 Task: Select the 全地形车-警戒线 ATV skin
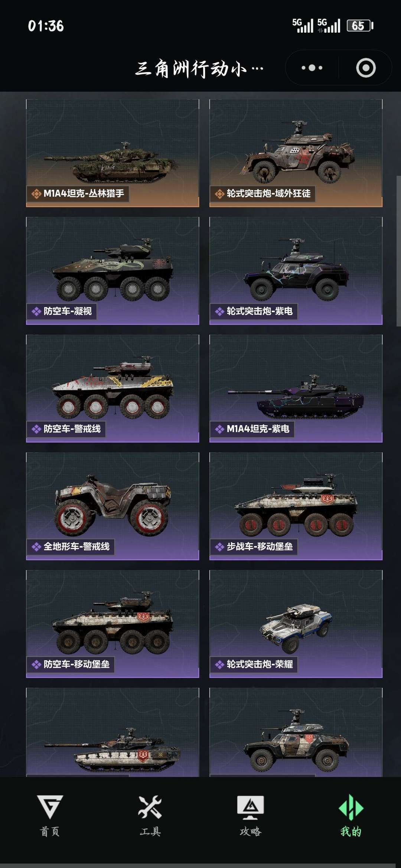coord(113,506)
